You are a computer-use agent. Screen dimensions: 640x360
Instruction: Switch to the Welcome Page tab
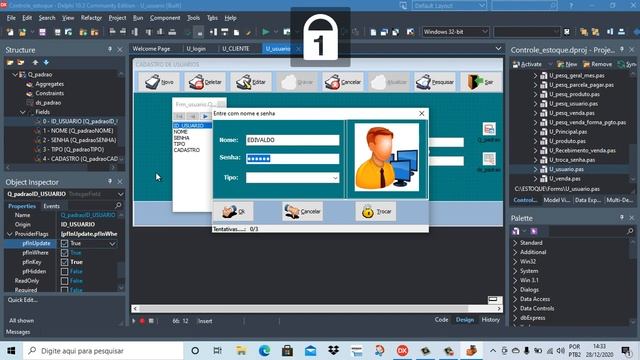point(151,49)
